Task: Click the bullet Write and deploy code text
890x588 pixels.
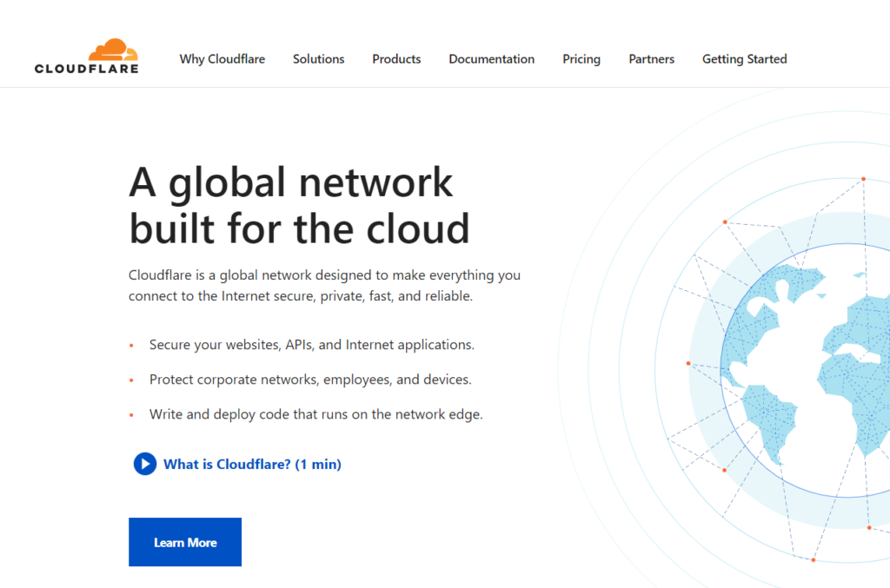Action: [316, 414]
